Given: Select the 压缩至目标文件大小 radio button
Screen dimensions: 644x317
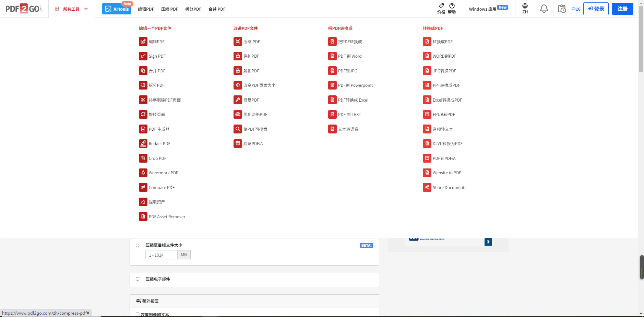Looking at the screenshot, I should point(138,245).
